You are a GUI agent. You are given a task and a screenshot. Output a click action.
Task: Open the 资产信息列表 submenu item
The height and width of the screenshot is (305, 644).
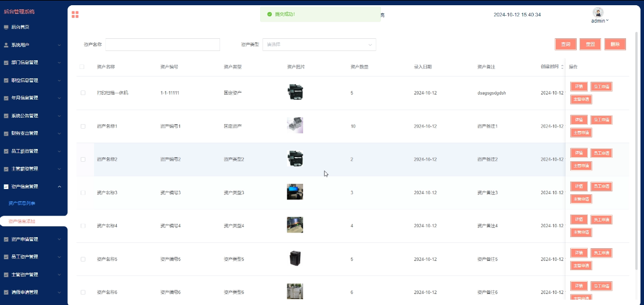click(21, 204)
